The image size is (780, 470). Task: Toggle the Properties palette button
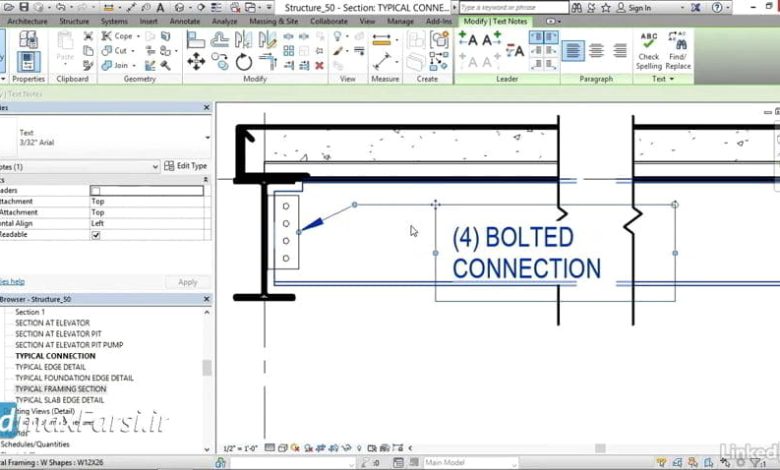click(28, 62)
